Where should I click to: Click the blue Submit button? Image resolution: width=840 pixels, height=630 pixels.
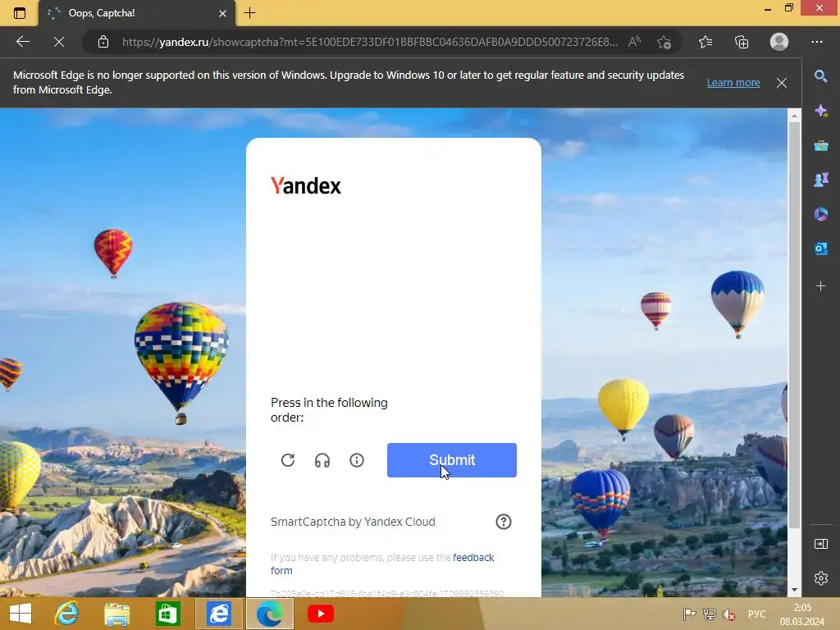pyautogui.click(x=452, y=460)
